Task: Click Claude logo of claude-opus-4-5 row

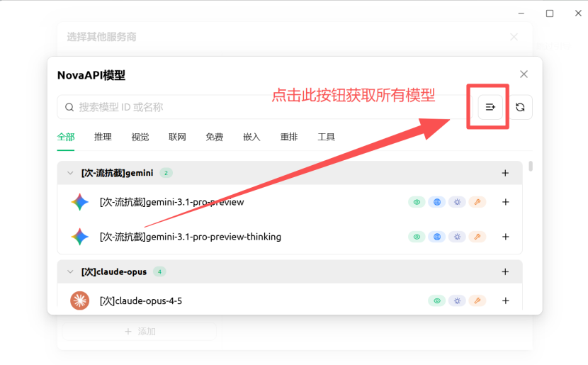Action: (x=80, y=301)
